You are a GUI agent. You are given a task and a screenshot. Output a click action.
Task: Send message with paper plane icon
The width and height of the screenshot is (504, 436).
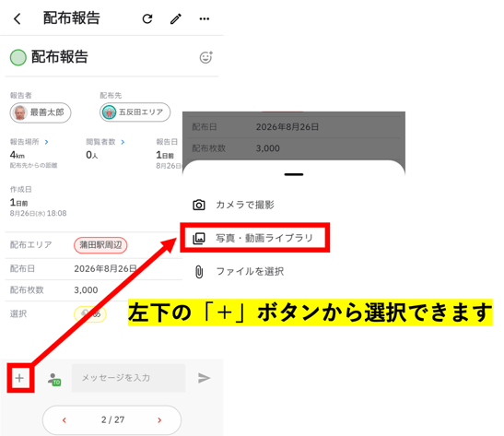(204, 378)
